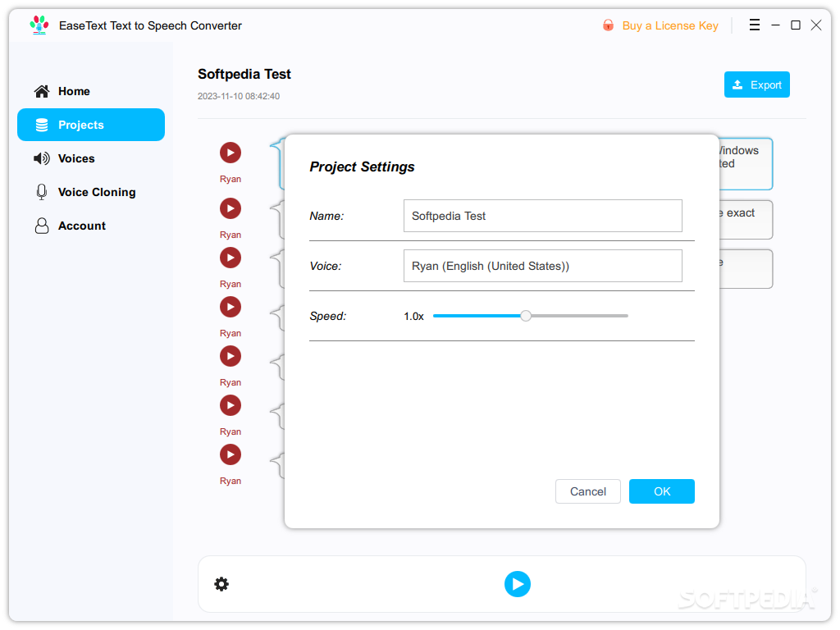Click the gray portion of Speed slider

click(x=580, y=316)
